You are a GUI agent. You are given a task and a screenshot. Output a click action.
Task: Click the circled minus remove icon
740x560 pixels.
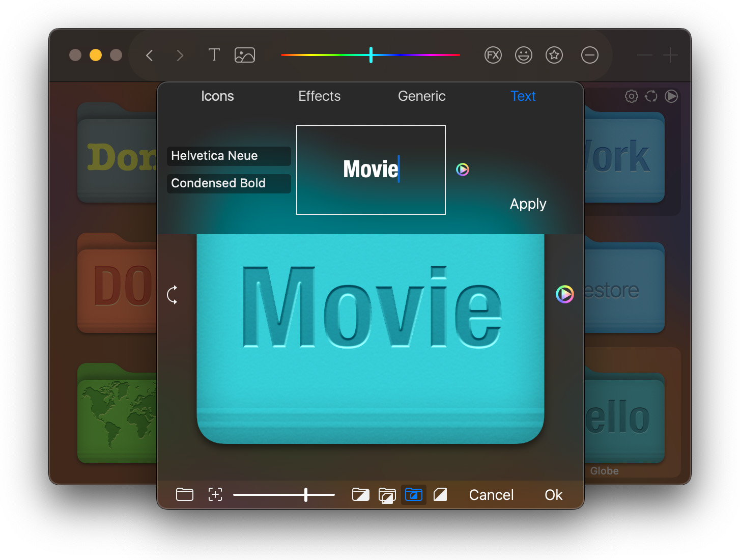589,55
